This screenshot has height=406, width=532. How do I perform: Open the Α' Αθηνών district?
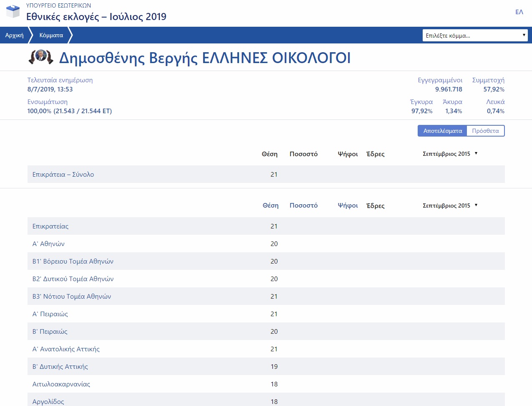tap(48, 244)
